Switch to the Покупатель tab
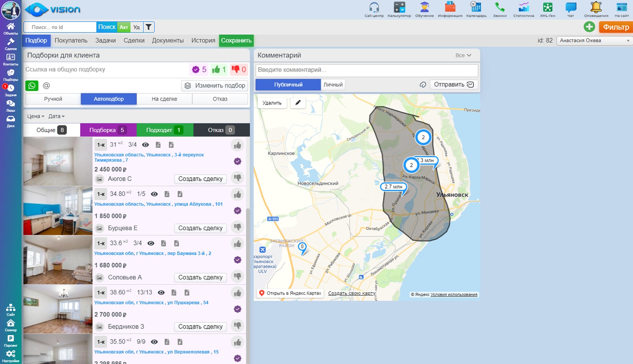633x364 pixels. pos(71,40)
